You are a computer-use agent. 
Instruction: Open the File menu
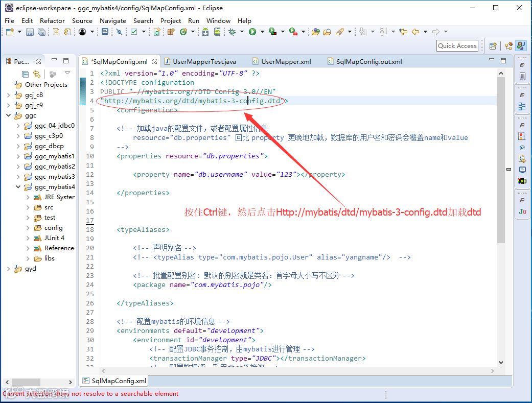point(10,21)
